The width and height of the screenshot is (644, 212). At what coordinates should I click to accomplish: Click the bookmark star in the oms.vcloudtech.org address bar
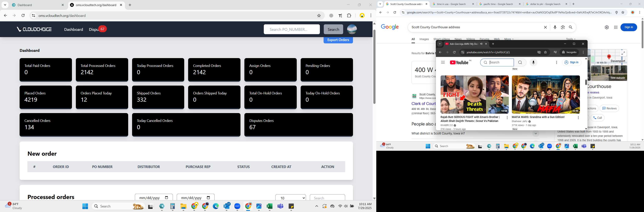(319, 16)
